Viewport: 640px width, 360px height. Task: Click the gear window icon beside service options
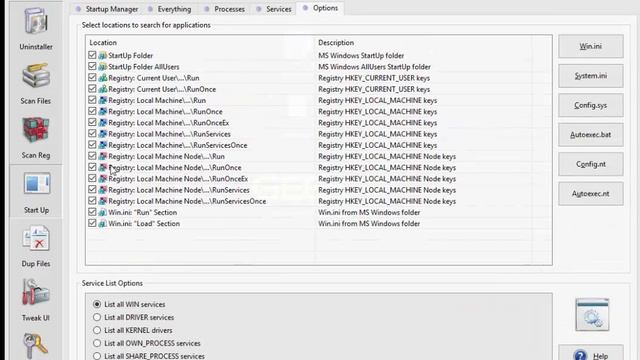tap(592, 315)
